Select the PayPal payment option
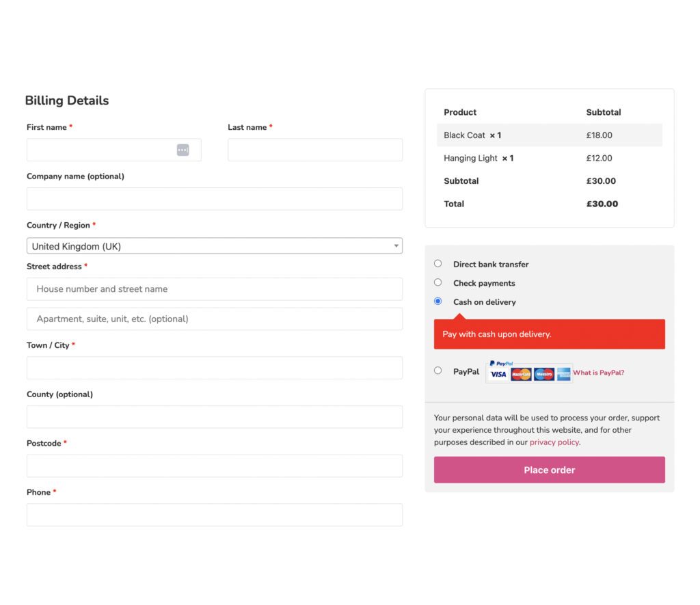The width and height of the screenshot is (700, 605). 437,370
